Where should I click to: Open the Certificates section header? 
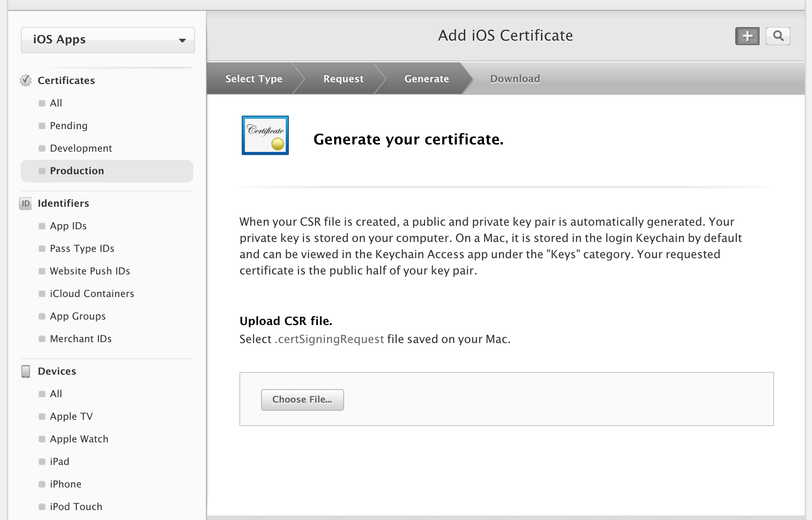[66, 80]
